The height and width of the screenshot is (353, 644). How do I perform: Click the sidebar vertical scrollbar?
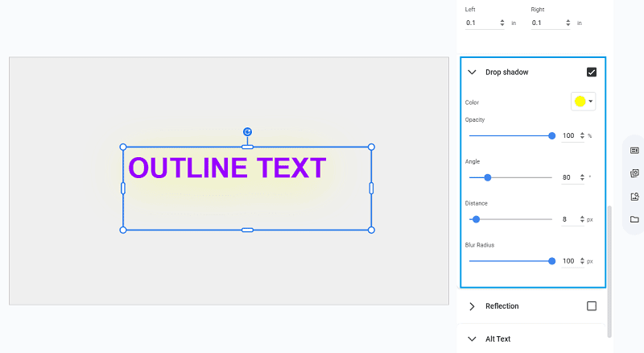(609, 272)
